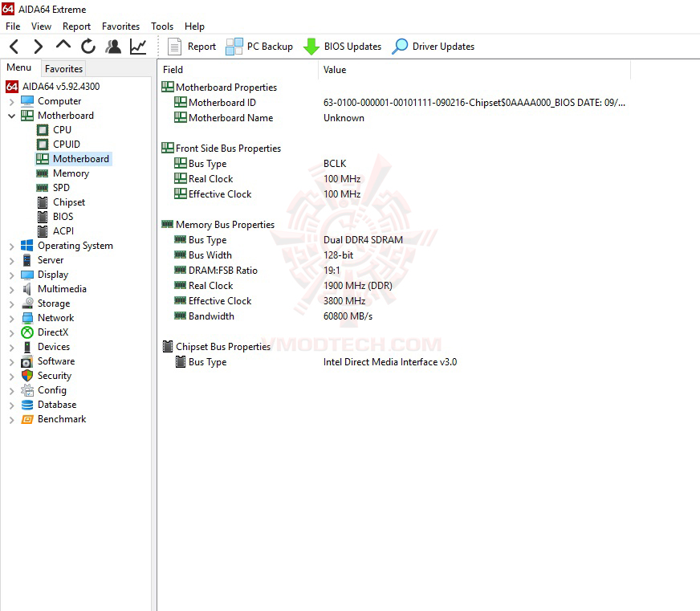The height and width of the screenshot is (611, 700).
Task: Select the Bus Width 128-bit row
Action: [263, 255]
